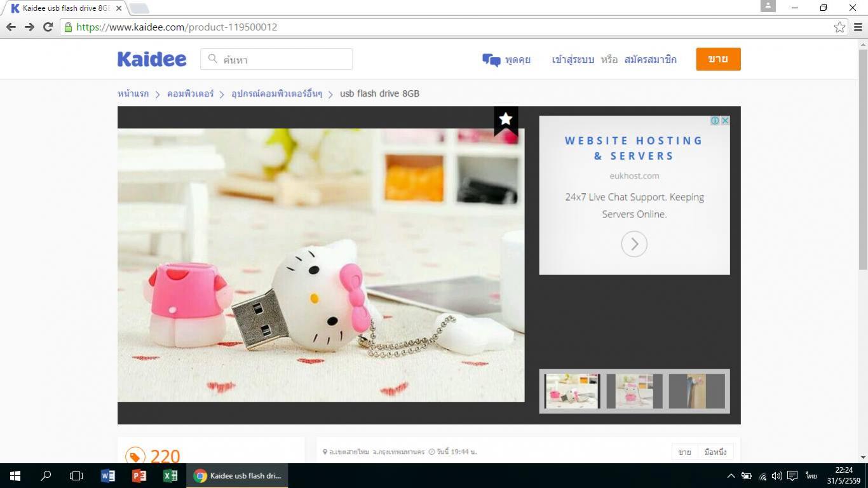Launch Word from the taskbar
The height and width of the screenshot is (488, 868).
click(108, 475)
